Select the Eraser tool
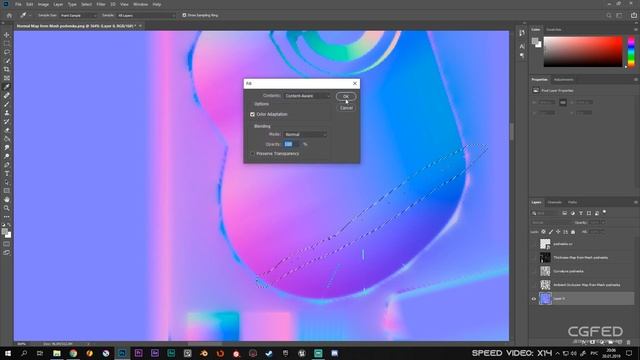Viewport: 640px width, 360px height. pos(7,130)
